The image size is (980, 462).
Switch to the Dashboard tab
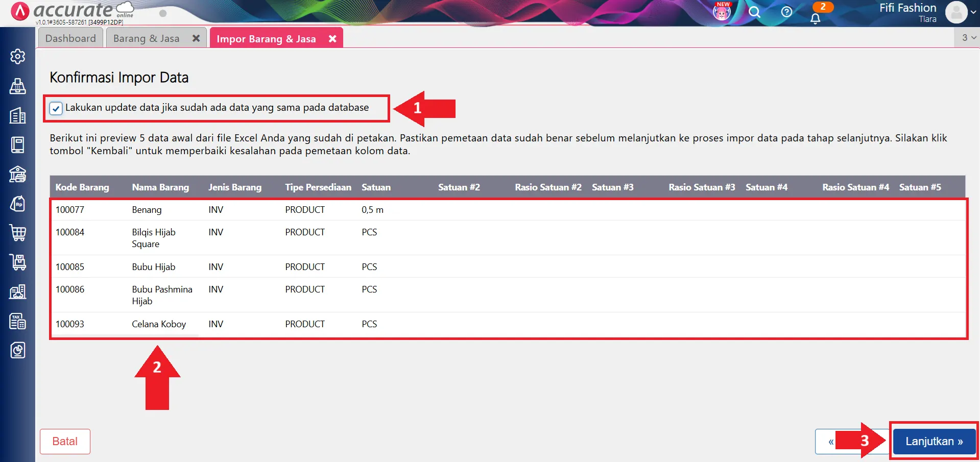coord(70,39)
